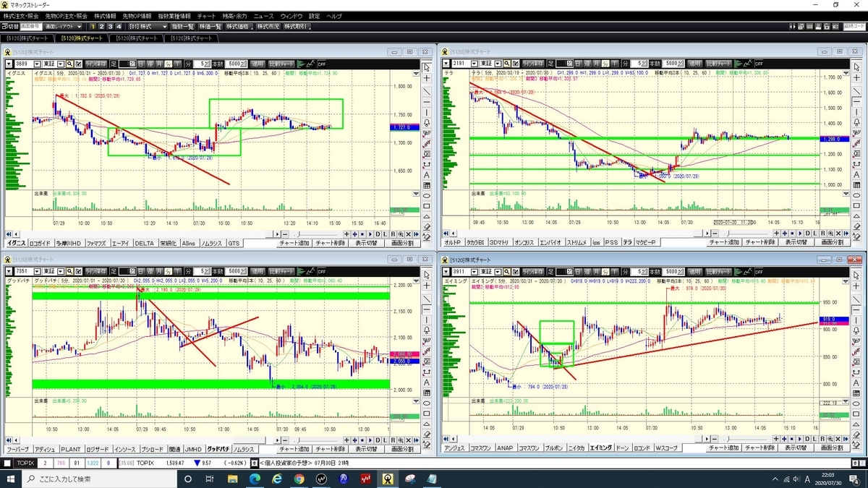
Task: Click チャート追加 under イグニス chart
Action: tap(294, 243)
